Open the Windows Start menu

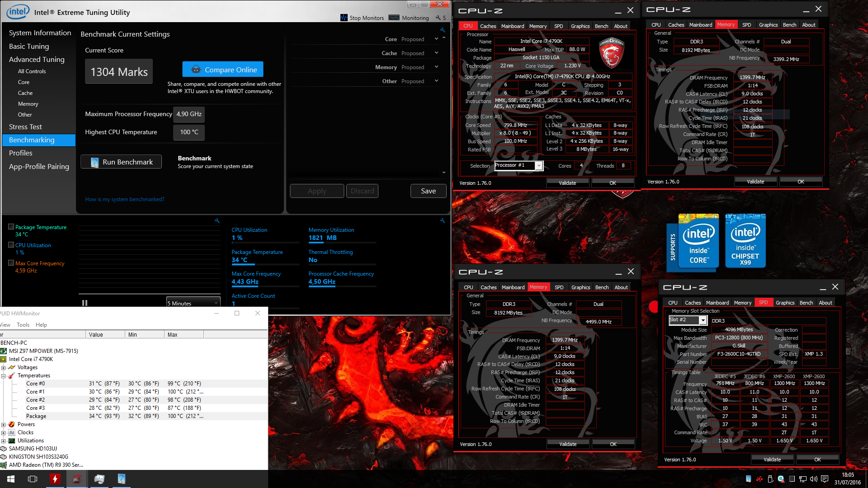click(11, 479)
